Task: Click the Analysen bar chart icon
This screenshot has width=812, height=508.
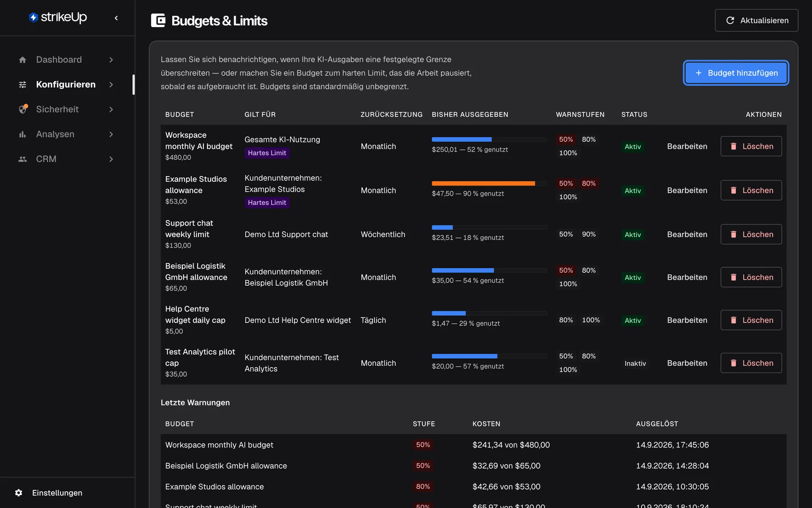Action: tap(23, 134)
